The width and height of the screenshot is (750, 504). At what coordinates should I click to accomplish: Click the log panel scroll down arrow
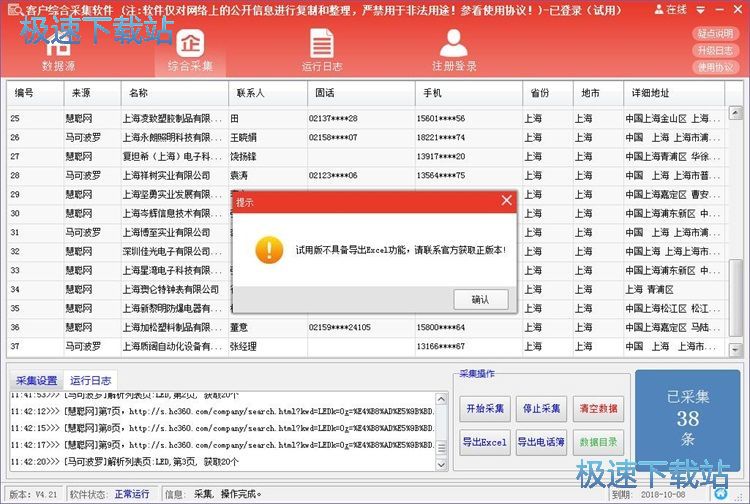coord(441,464)
